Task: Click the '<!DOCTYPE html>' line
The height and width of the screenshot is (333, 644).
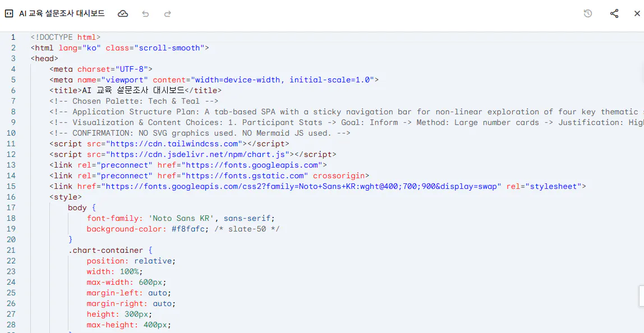Action: point(66,38)
